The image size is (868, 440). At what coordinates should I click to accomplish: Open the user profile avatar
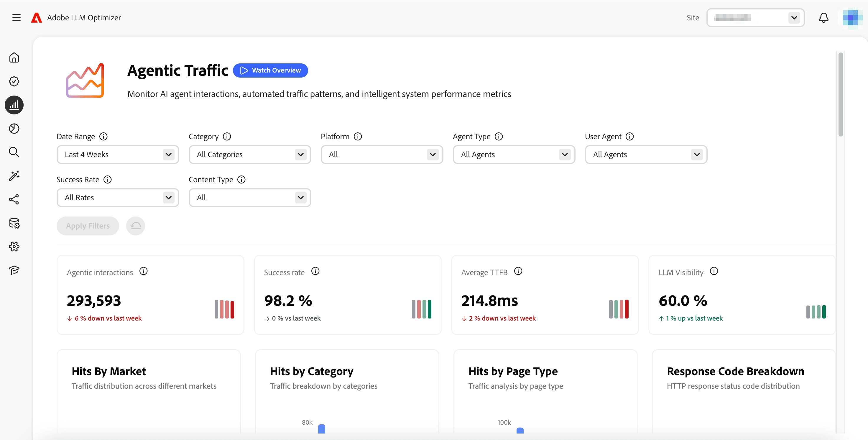tap(852, 17)
